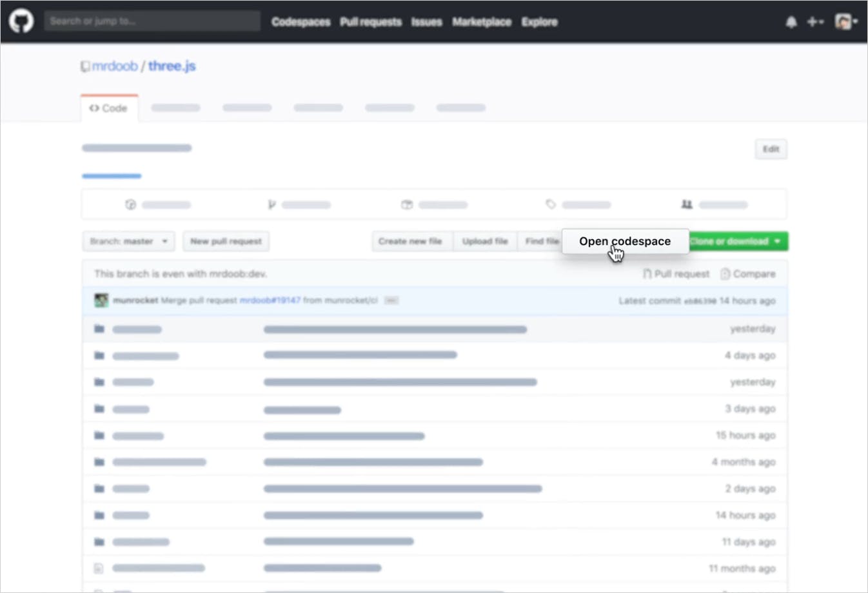Click the repository icon beside mrdoob

coord(85,66)
